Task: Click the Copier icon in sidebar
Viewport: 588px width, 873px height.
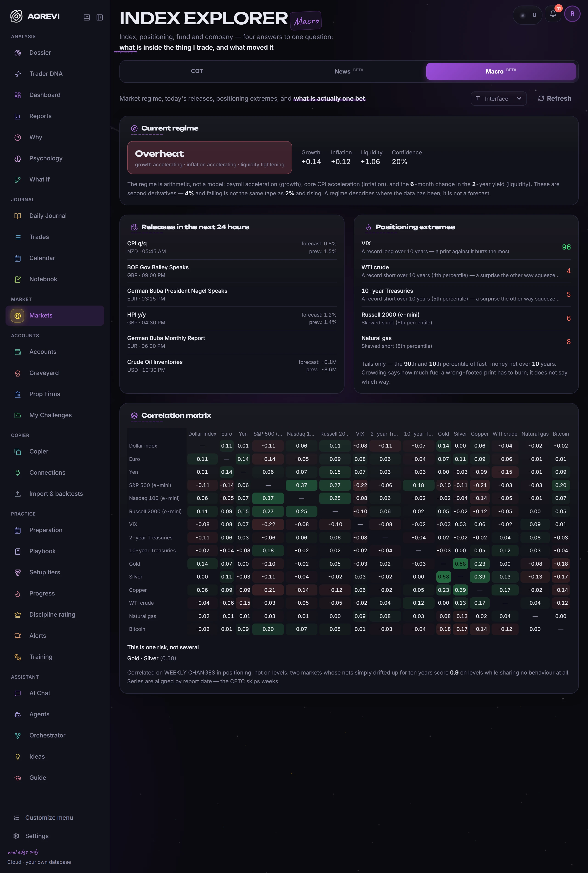Action: pos(18,452)
